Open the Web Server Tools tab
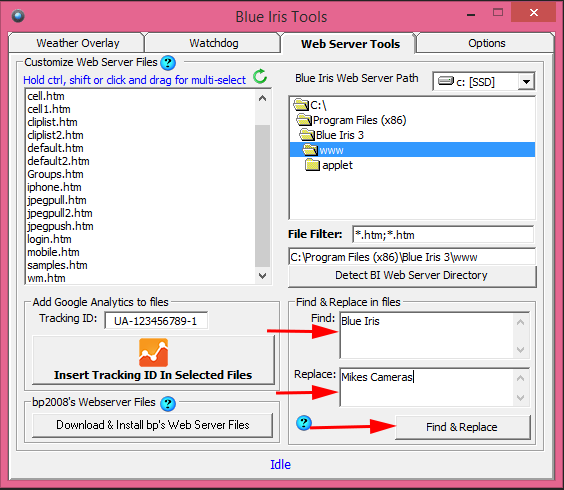 click(x=350, y=44)
